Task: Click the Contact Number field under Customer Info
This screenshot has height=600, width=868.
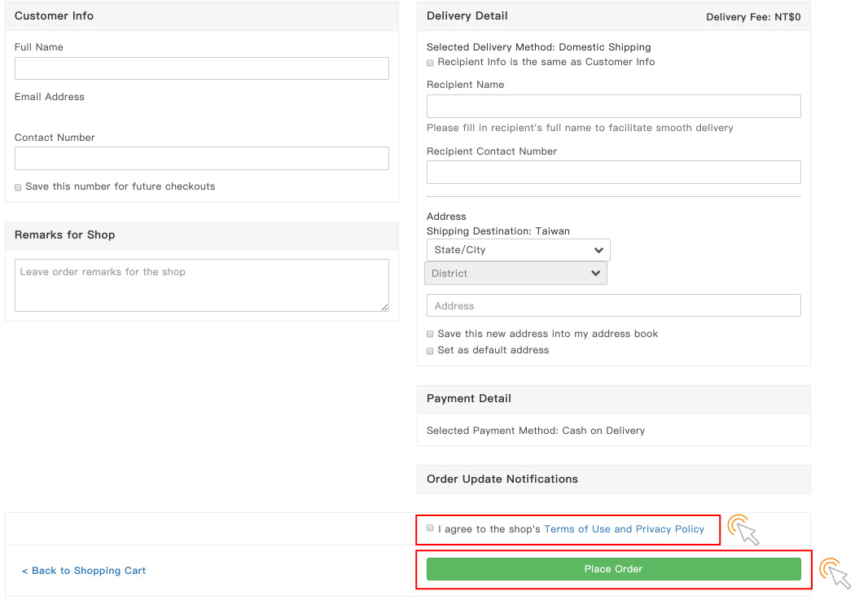Action: tap(201, 159)
